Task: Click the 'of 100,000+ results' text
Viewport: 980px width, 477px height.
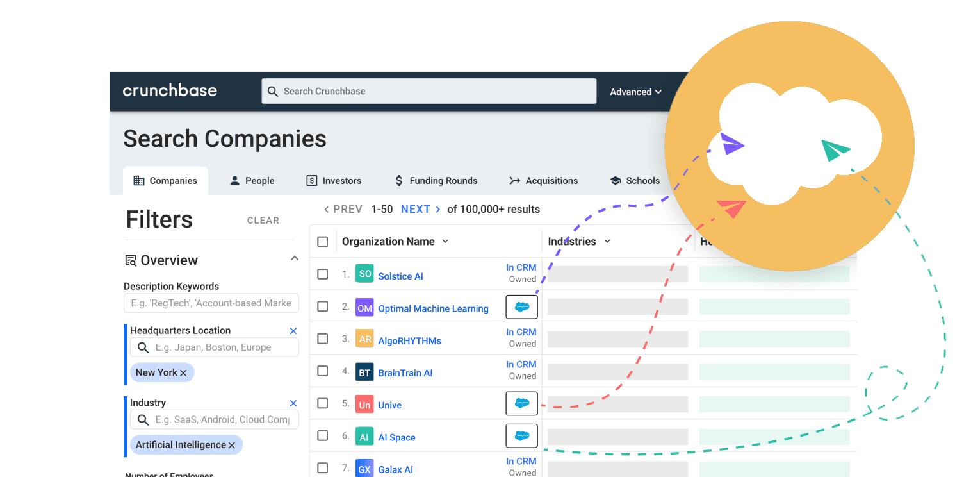Action: (493, 209)
